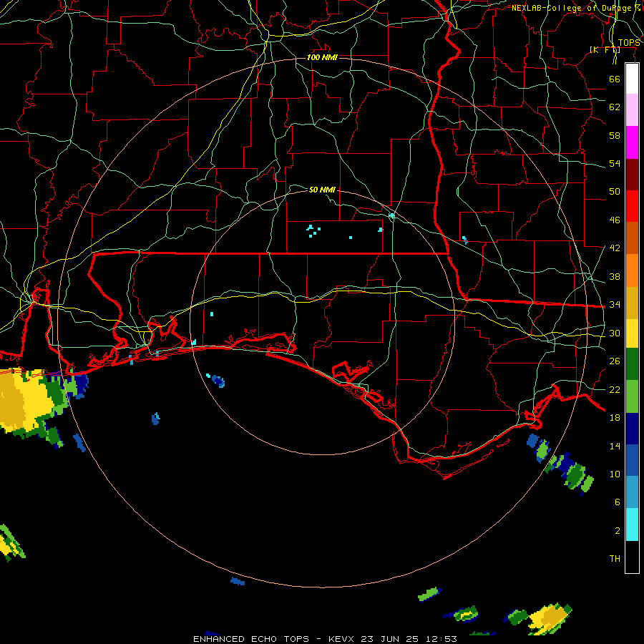Viewport: 644px width, 644px height.
Task: Click the "50" legend value
Action: 615,192
